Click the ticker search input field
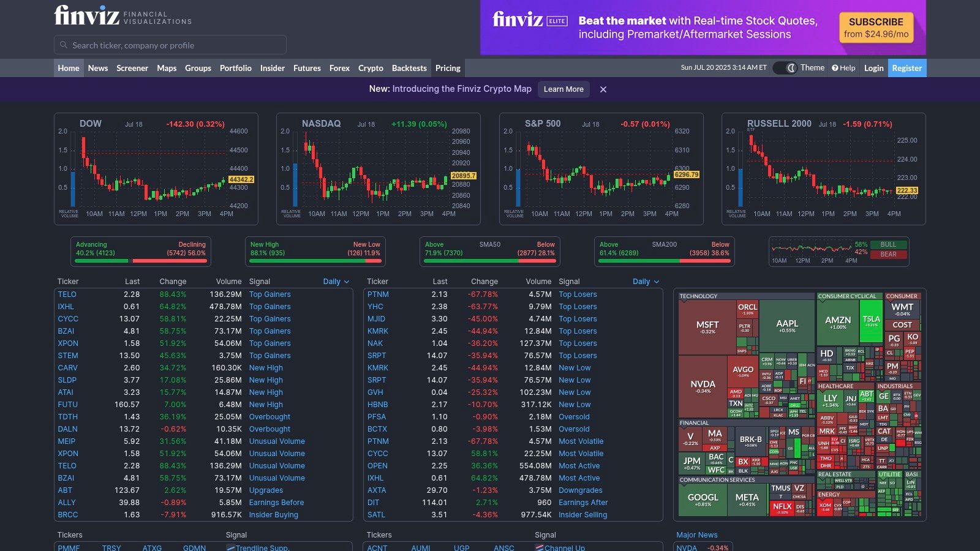Screen dimensions: 980x551 click(x=170, y=45)
